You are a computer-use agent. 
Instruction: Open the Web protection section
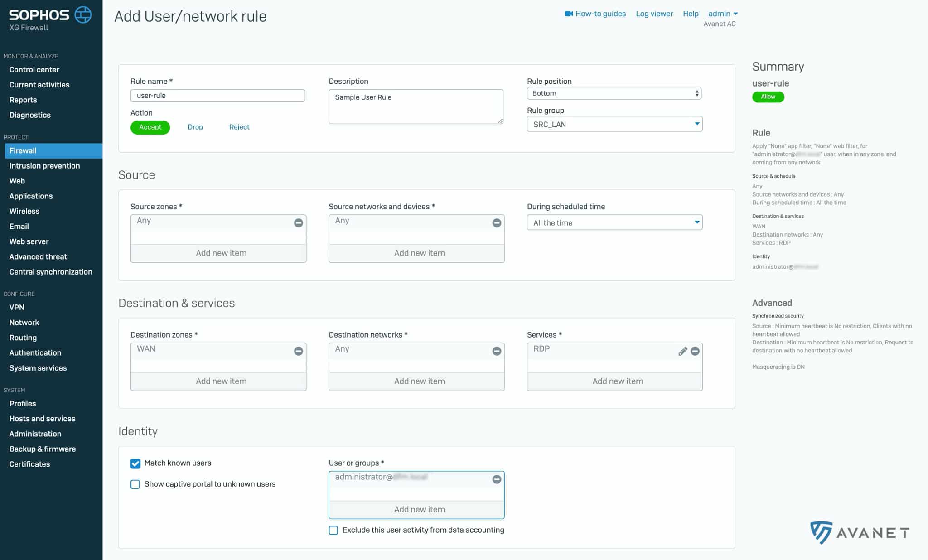point(17,181)
